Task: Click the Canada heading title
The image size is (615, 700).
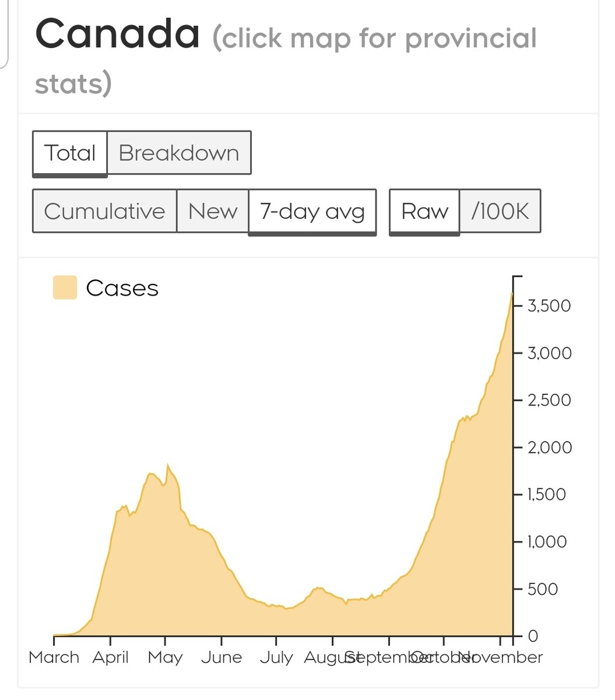Action: (117, 34)
